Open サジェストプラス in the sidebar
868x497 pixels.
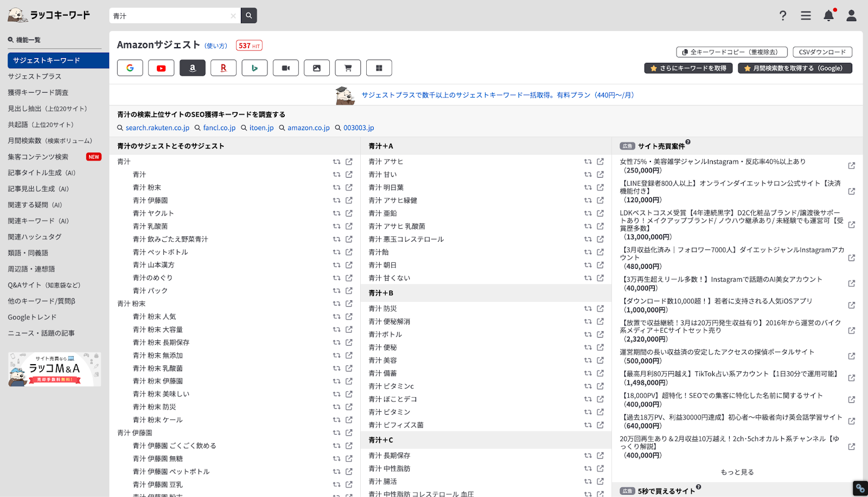35,76
